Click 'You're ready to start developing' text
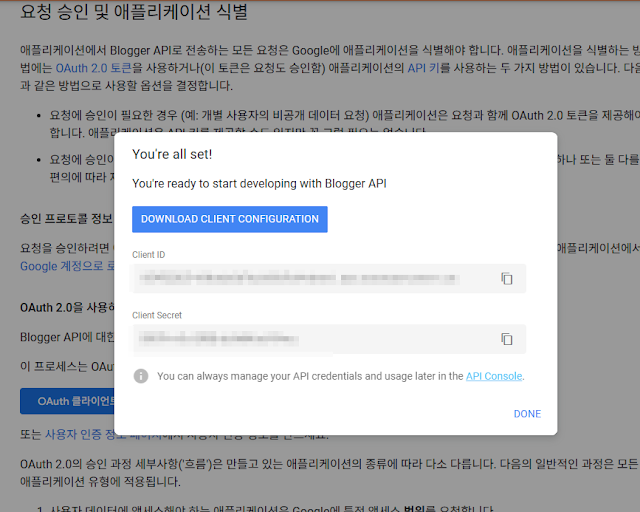 point(259,184)
